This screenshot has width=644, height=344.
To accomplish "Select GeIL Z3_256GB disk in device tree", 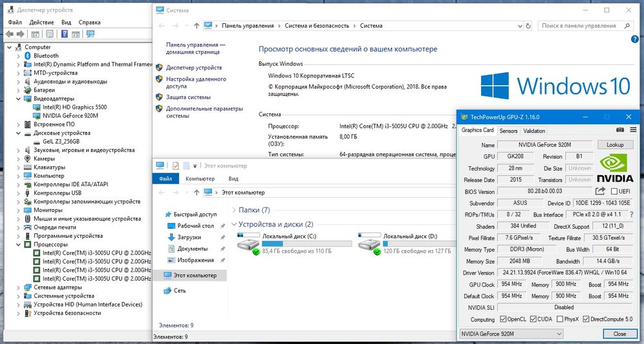I will point(61,141).
